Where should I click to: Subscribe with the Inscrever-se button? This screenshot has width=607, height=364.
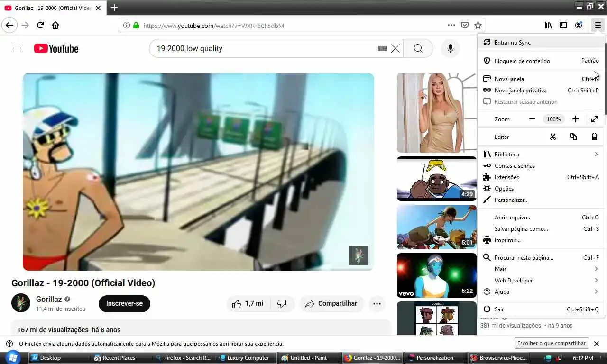pos(124,303)
